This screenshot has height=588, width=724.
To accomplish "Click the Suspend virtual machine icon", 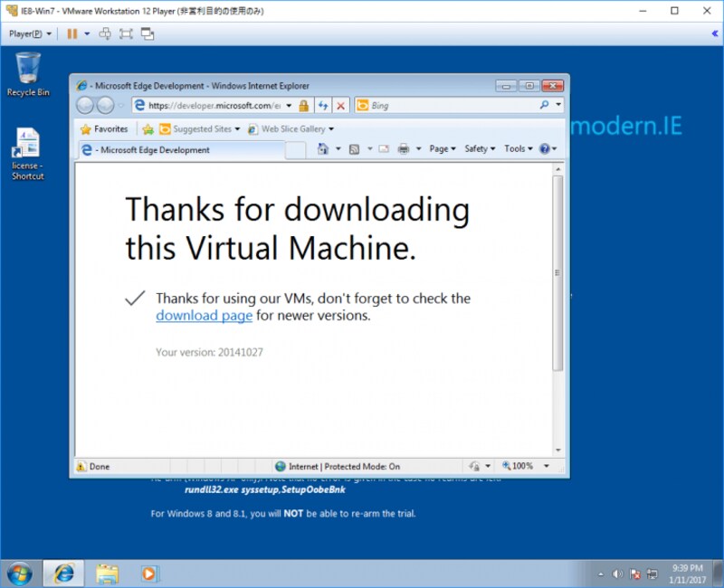I will [x=71, y=34].
